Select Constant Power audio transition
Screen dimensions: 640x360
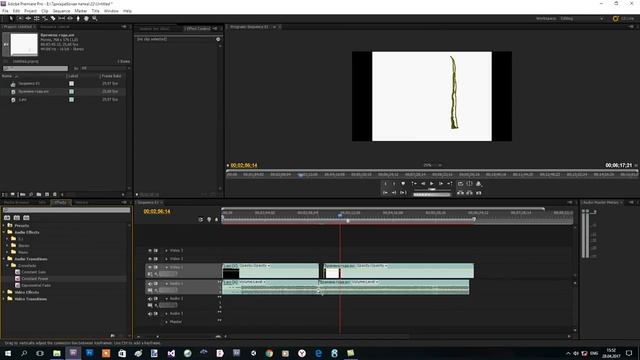tap(35, 279)
